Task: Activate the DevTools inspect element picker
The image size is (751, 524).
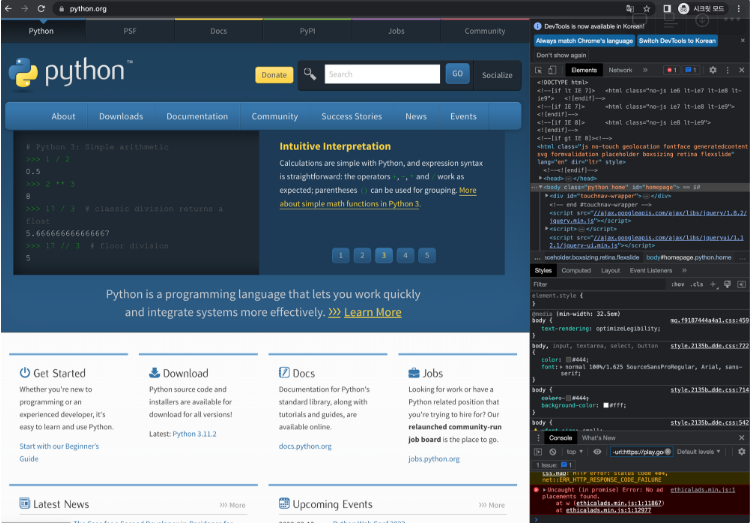Action: click(538, 70)
